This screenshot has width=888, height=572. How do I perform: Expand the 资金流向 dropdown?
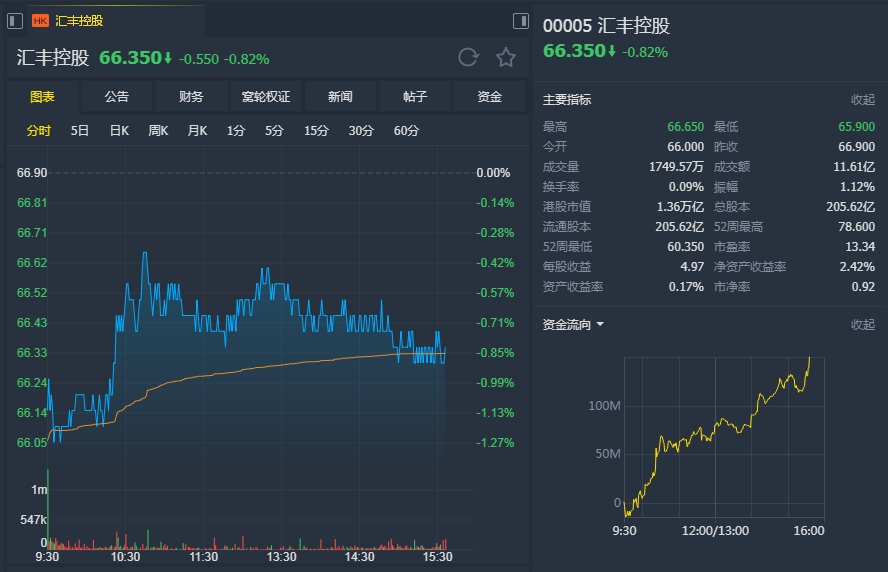(574, 325)
